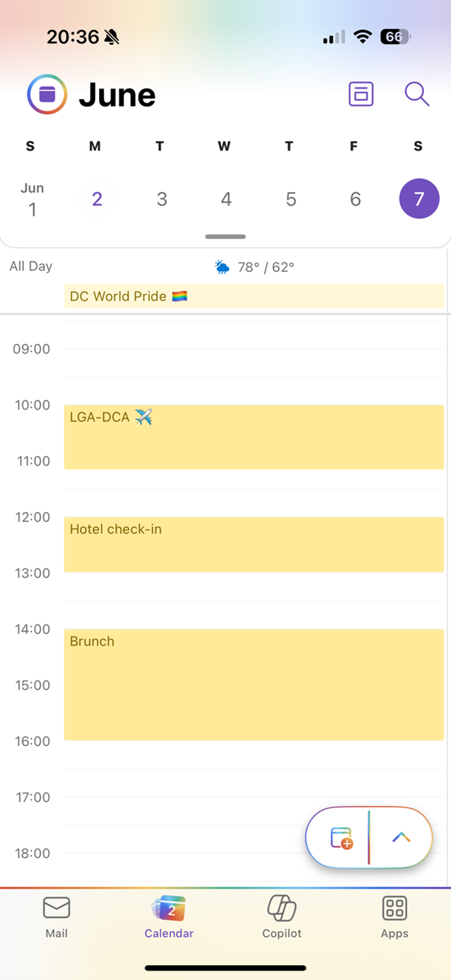Open the Hotel check-in event
451x980 pixels.
tap(254, 545)
